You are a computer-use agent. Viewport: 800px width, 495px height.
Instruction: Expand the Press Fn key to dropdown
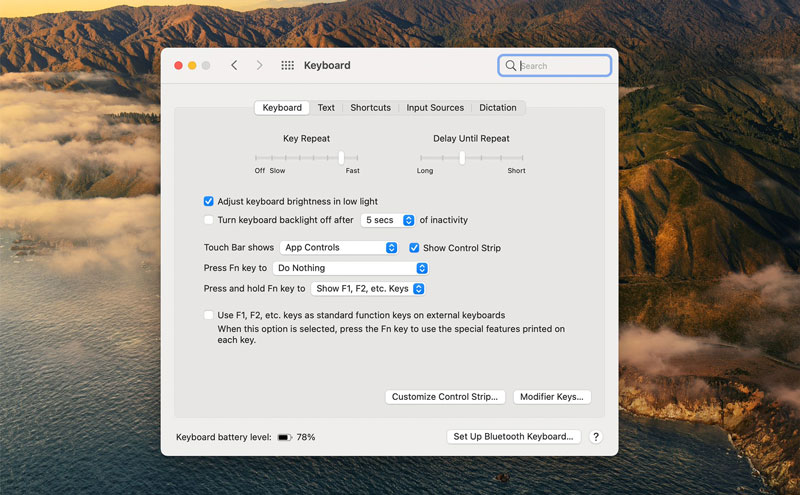[x=351, y=268]
